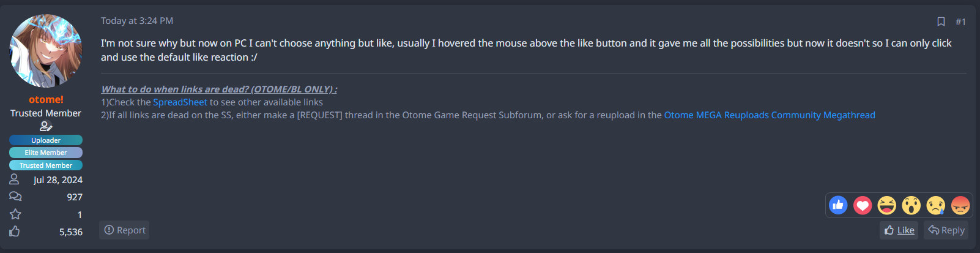Image resolution: width=980 pixels, height=253 pixels.
Task: Click the thread starter icon under Trusted Member
Action: (x=46, y=126)
